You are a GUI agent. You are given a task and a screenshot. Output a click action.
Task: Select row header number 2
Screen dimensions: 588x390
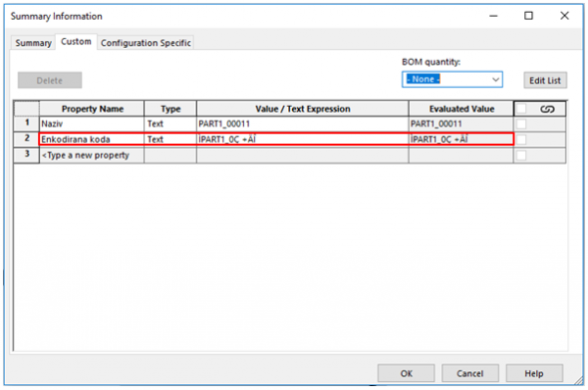point(26,139)
